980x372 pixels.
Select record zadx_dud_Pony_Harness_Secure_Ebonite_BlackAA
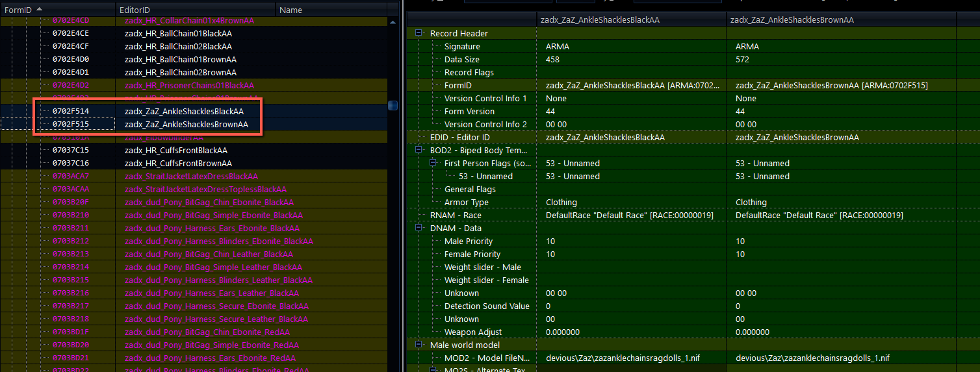coord(217,306)
